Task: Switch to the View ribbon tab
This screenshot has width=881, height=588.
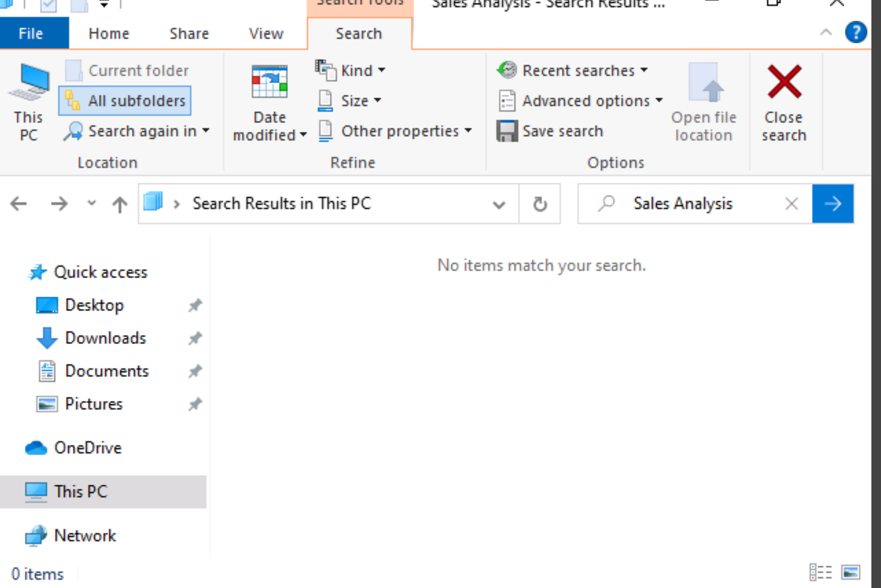Action: coord(266,33)
